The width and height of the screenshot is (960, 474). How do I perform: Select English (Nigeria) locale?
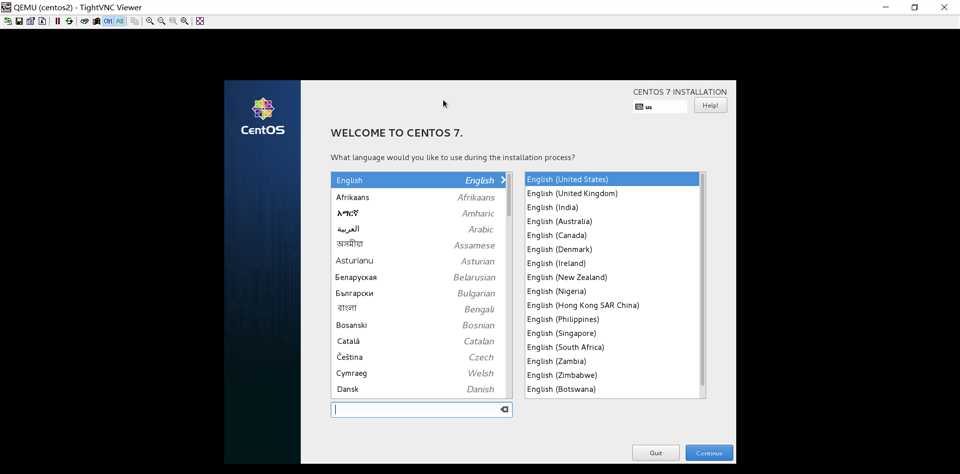[612, 292]
